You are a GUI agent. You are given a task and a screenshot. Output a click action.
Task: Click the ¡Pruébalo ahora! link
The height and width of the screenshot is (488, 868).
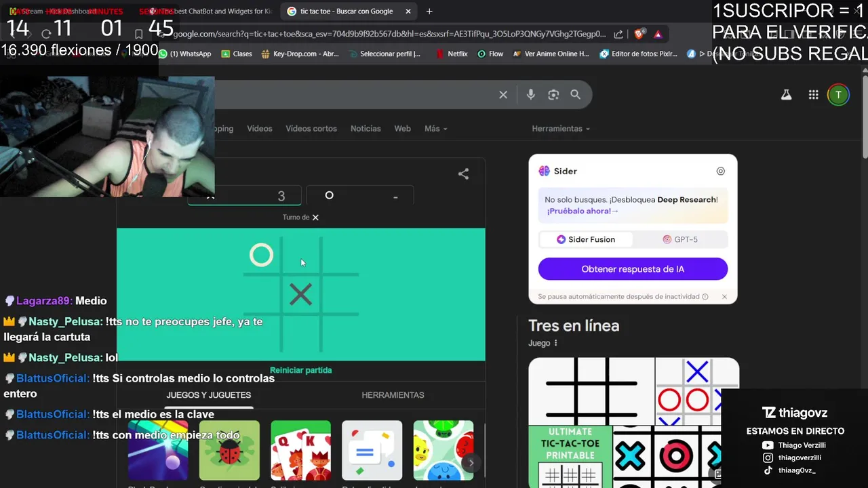coord(583,211)
